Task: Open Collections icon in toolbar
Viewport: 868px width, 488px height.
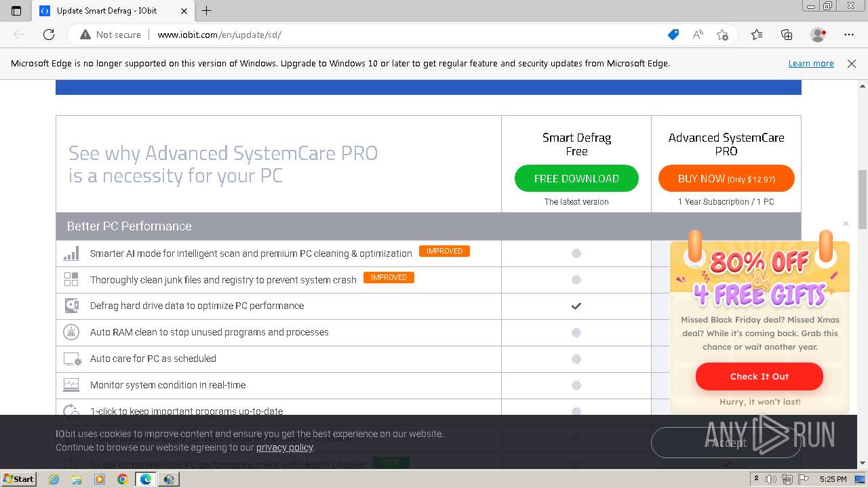Action: tap(787, 35)
